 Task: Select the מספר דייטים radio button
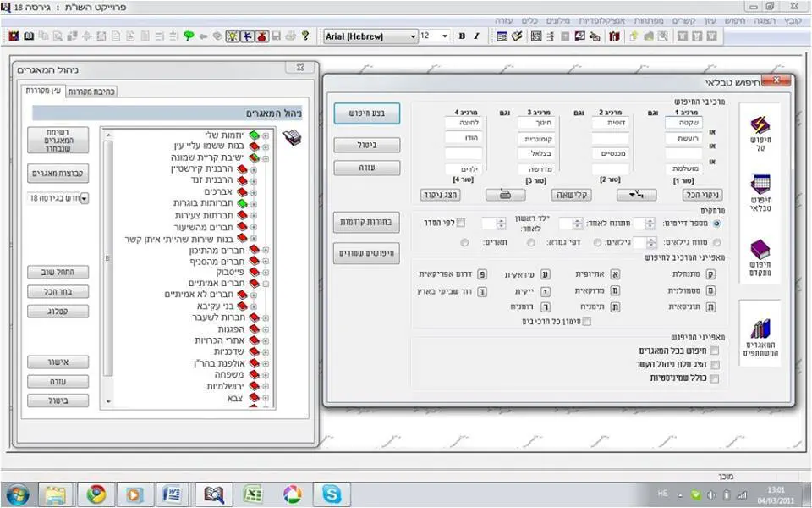[717, 224]
